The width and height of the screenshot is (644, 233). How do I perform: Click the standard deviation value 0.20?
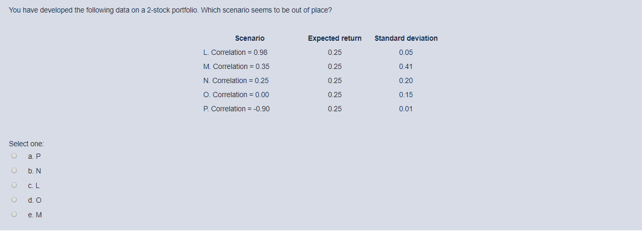click(x=405, y=80)
